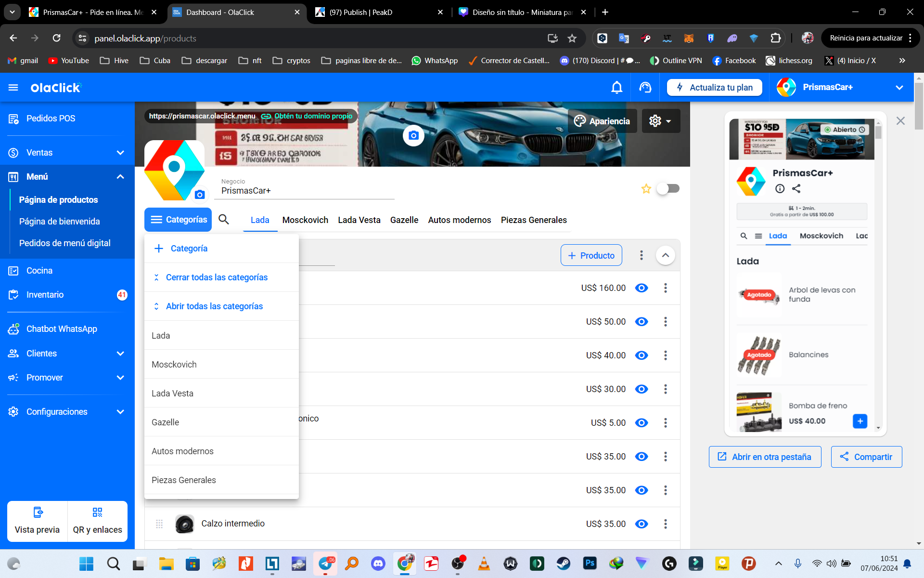Image resolution: width=924 pixels, height=578 pixels.
Task: Add Bomba de freno with plus button
Action: click(x=860, y=421)
